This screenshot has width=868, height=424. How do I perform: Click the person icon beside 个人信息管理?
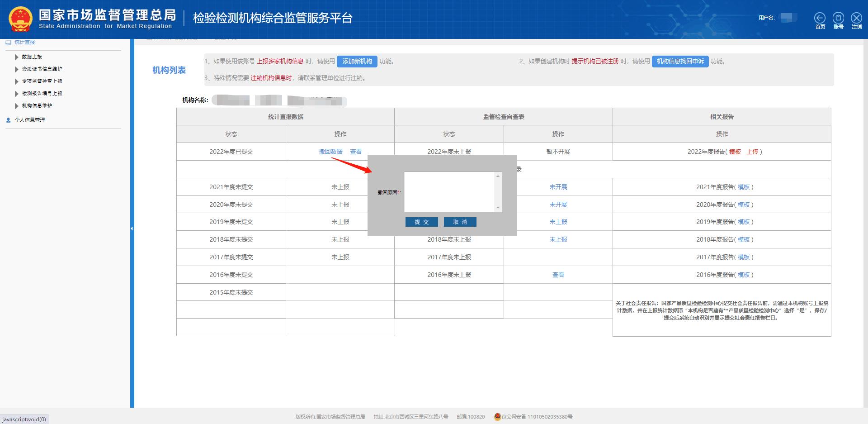8,120
